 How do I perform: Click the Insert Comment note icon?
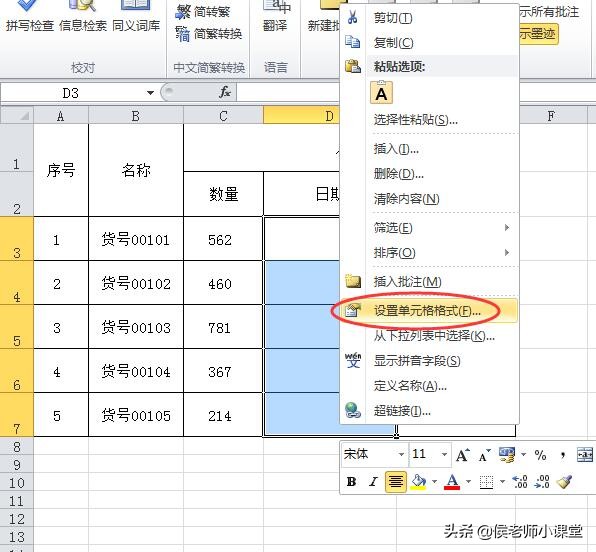(353, 281)
